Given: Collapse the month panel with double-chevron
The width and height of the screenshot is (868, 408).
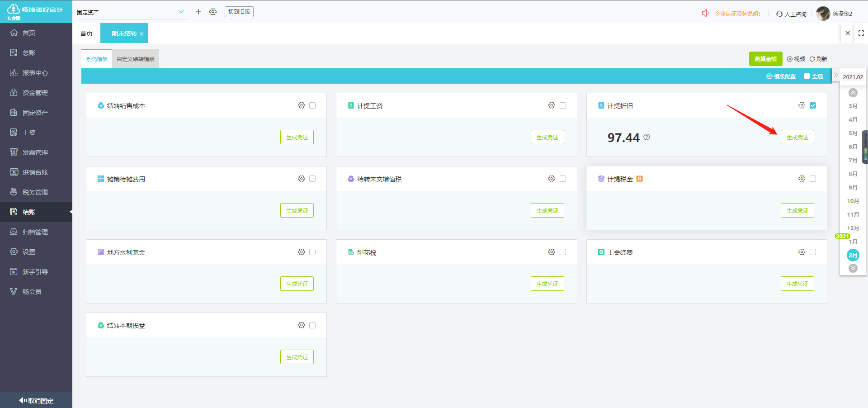Looking at the screenshot, I should (836, 75).
